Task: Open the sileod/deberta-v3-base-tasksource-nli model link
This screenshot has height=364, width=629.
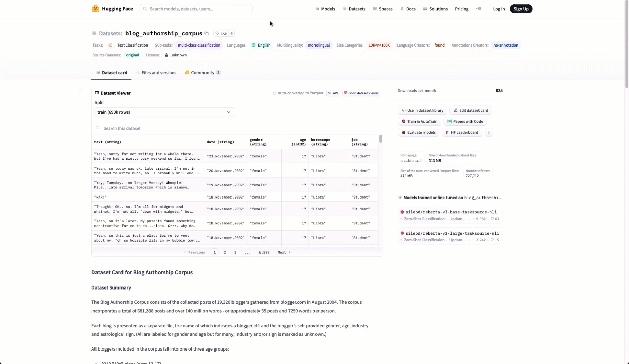Action: coord(451,212)
